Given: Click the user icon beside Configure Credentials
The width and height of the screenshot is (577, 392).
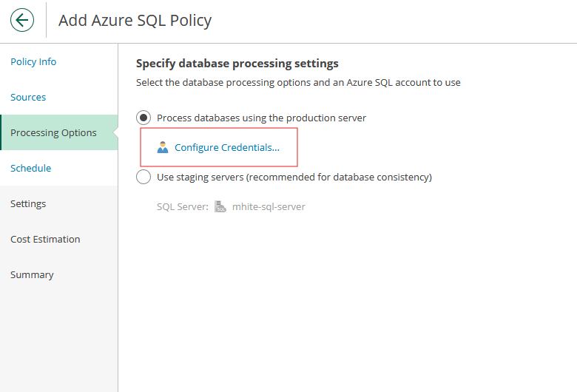Looking at the screenshot, I should 163,147.
